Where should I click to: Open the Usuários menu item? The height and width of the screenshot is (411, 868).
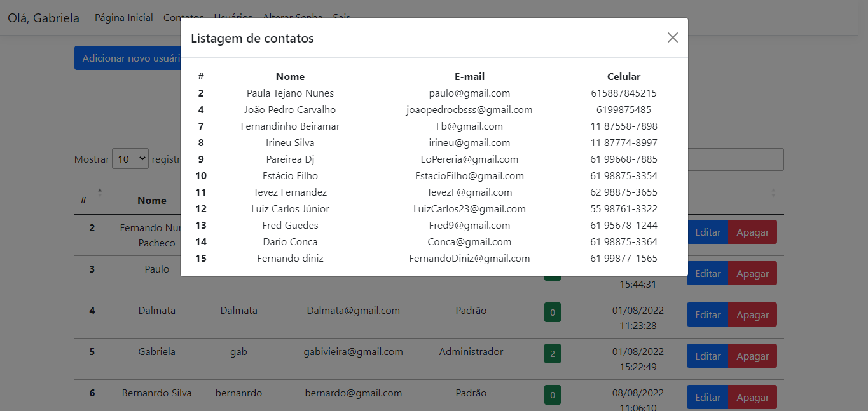[233, 17]
